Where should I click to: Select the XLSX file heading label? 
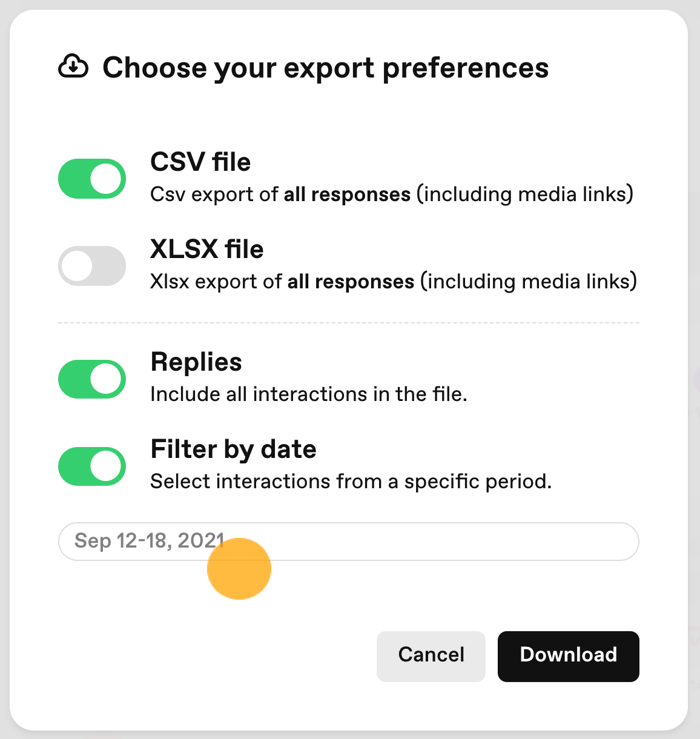tap(207, 250)
